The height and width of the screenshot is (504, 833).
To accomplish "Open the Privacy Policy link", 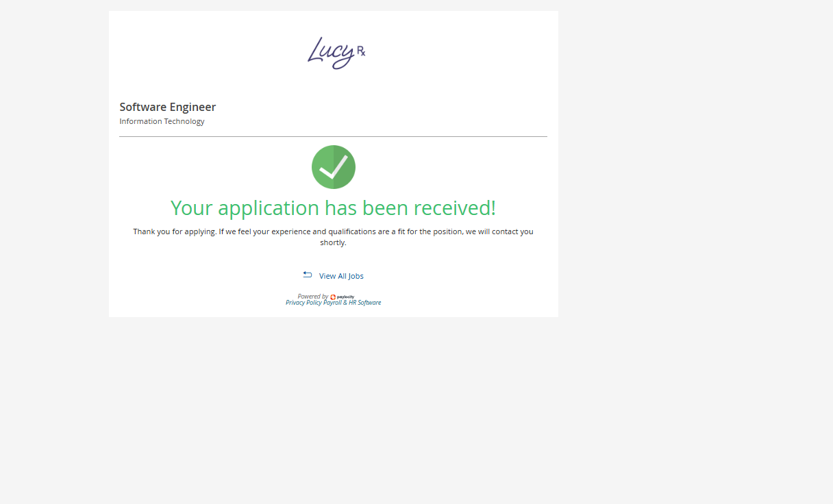I will coord(303,303).
